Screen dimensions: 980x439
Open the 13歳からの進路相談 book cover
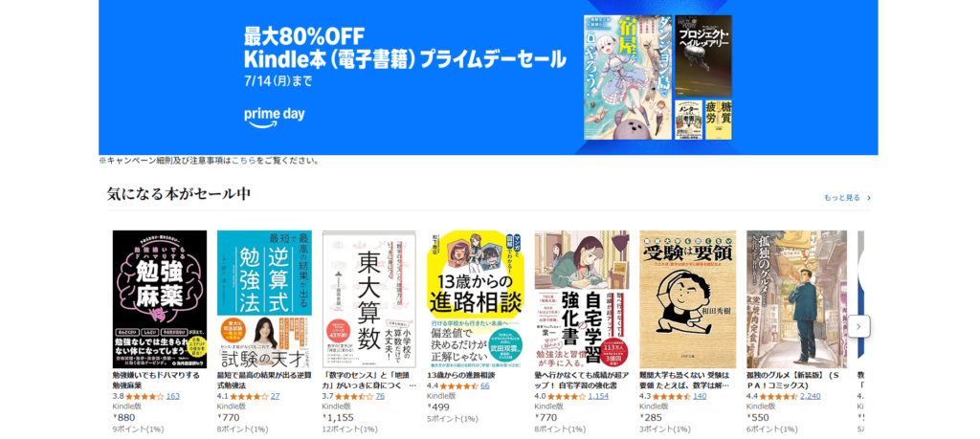475,299
